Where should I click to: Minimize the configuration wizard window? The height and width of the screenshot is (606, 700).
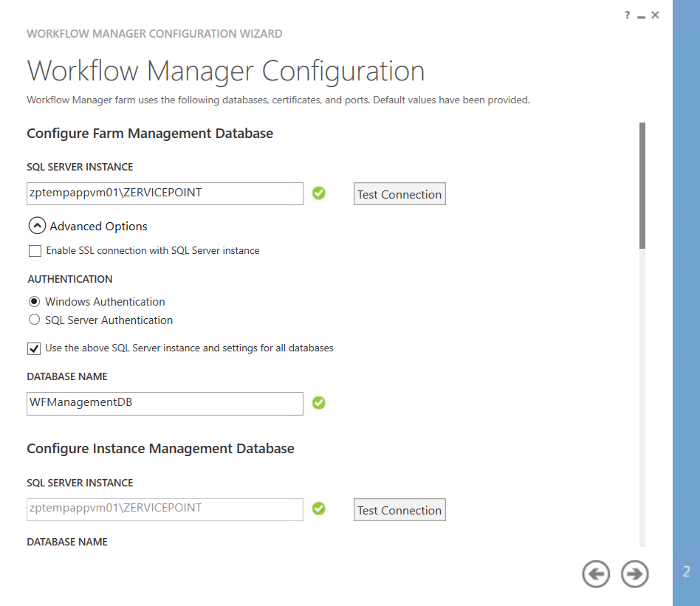point(642,16)
